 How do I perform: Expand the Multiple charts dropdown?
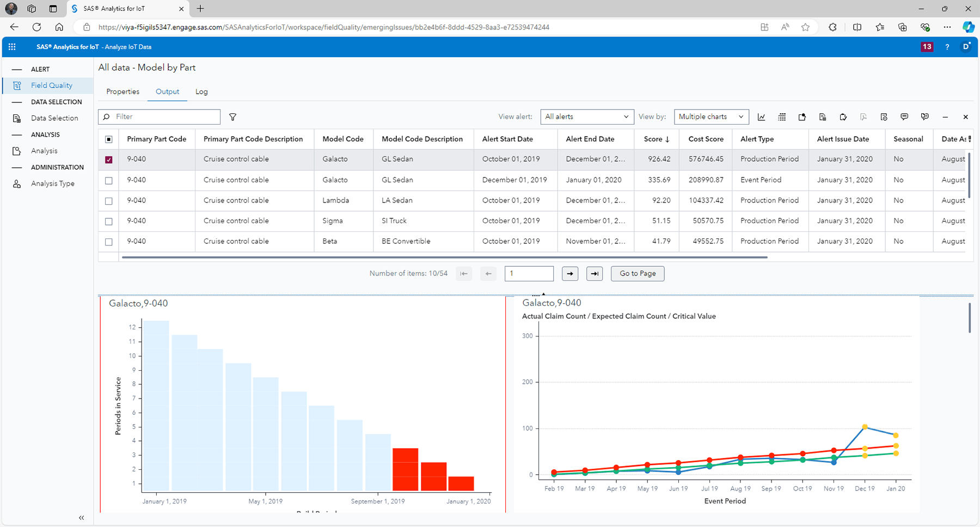pyautogui.click(x=710, y=117)
